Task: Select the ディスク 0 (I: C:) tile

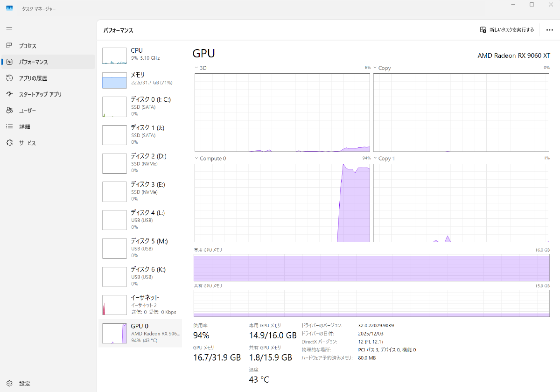Action: [x=140, y=106]
